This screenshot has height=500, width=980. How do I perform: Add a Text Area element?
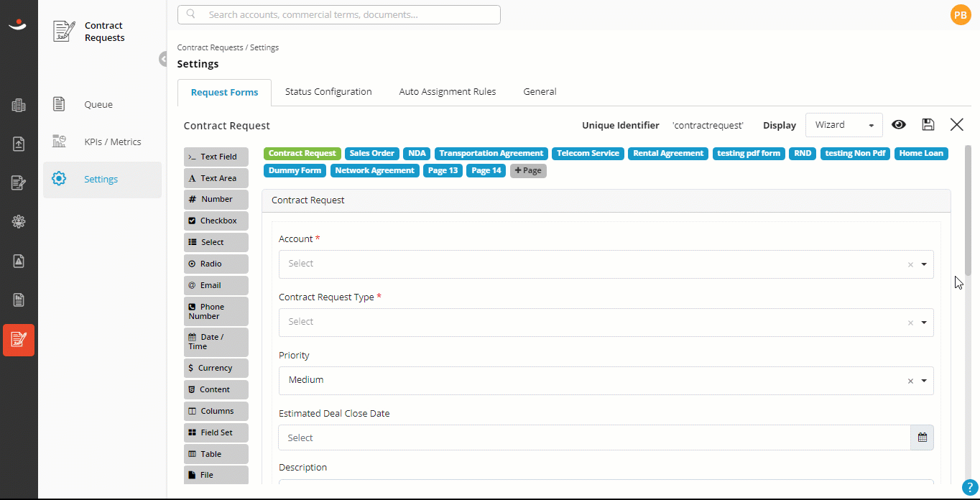[x=216, y=178]
